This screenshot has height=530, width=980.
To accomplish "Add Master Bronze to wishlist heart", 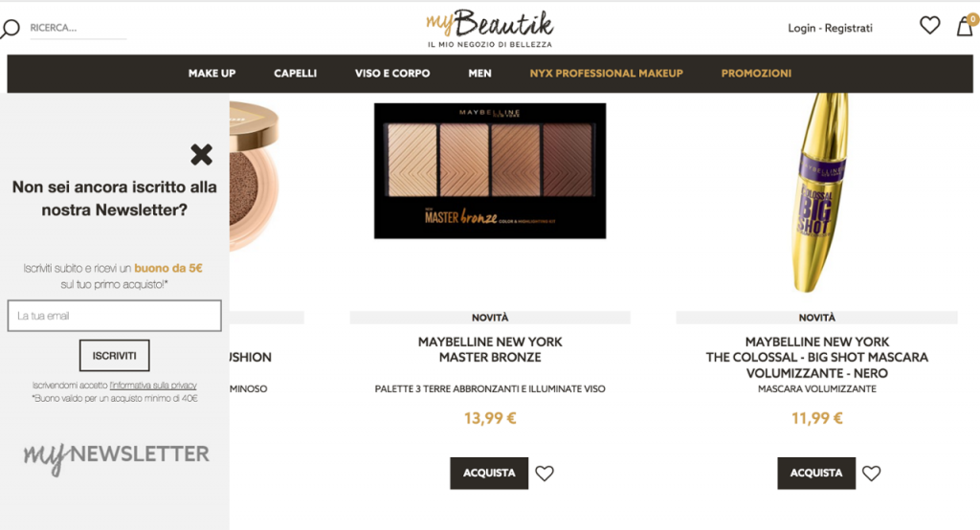I will coord(545,474).
